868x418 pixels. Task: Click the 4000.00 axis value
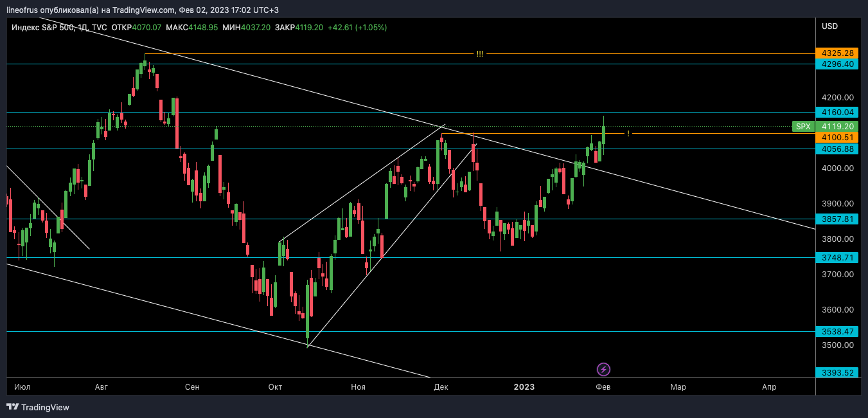838,168
